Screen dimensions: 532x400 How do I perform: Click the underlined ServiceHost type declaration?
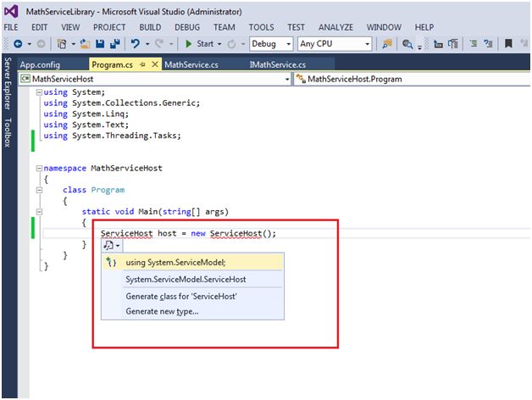tap(126, 233)
